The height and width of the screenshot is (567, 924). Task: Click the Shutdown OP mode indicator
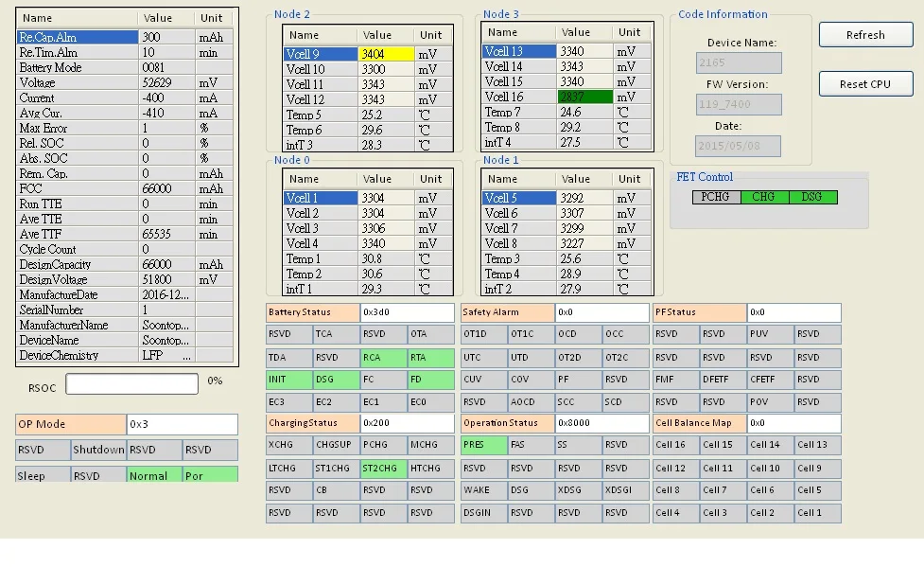[x=98, y=451]
